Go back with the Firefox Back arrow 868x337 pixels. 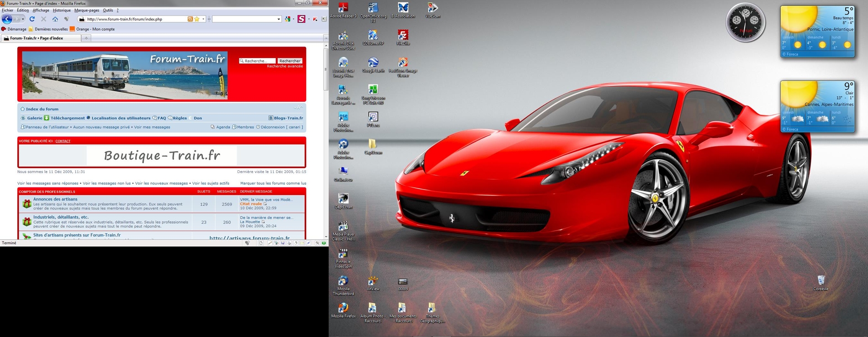(x=7, y=19)
